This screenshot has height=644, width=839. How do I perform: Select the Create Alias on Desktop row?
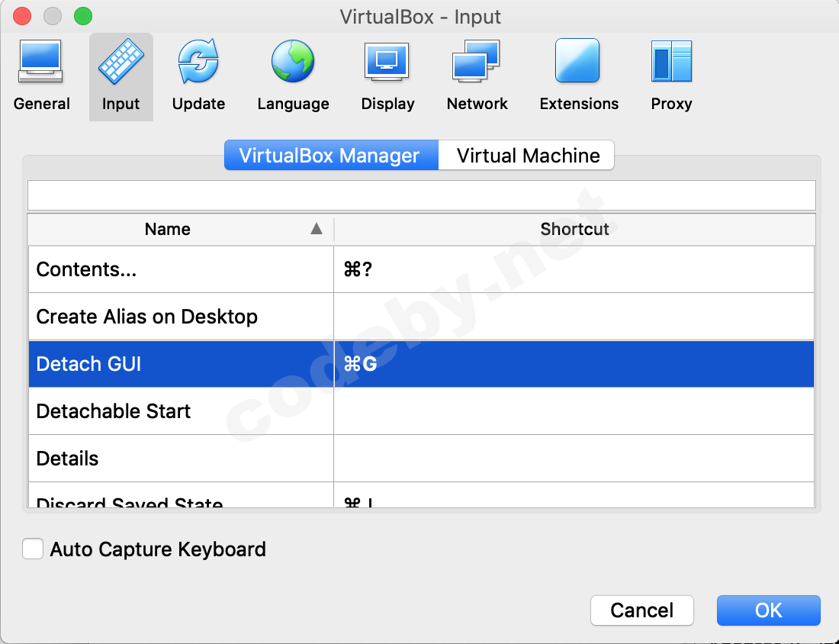coord(181,317)
